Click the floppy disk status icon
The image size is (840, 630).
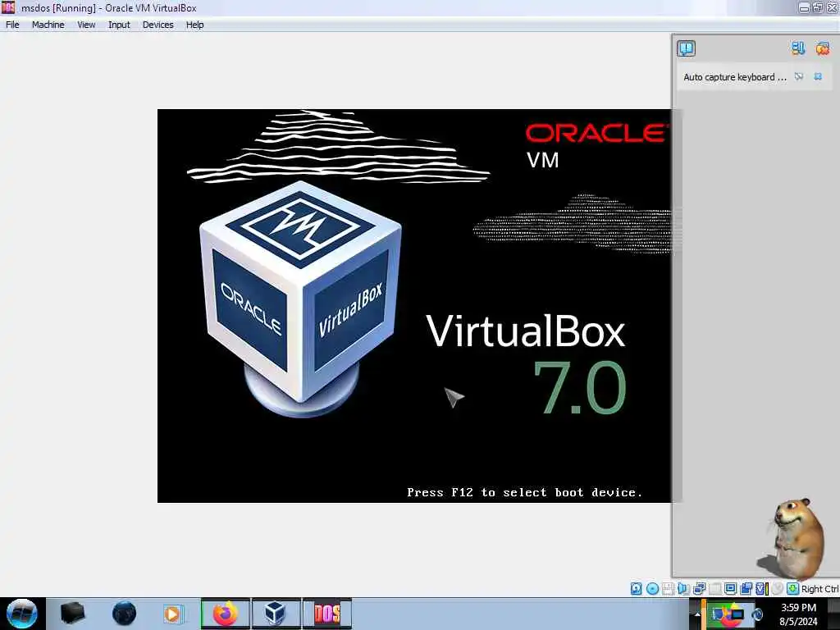coord(668,589)
